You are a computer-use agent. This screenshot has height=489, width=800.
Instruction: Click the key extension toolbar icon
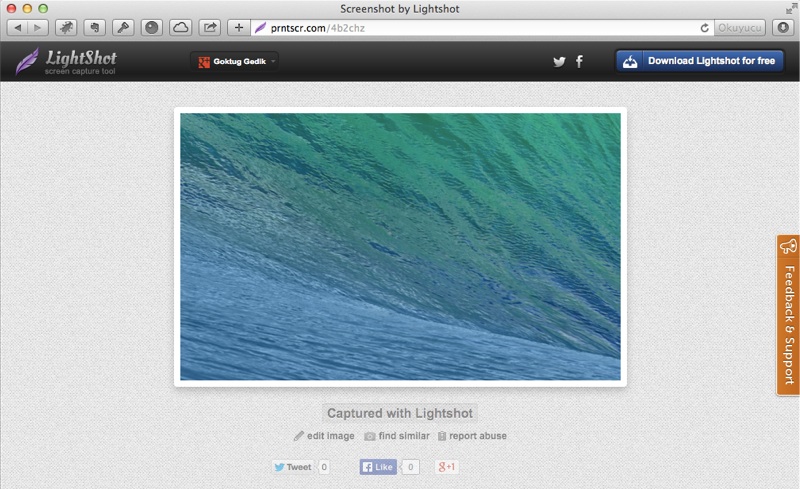(124, 28)
